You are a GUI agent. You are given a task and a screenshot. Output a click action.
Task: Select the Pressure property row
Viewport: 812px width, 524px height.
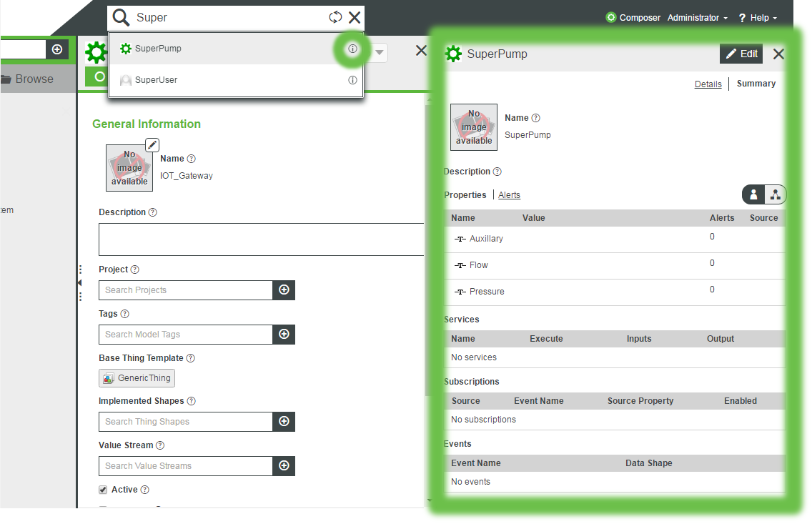point(615,292)
